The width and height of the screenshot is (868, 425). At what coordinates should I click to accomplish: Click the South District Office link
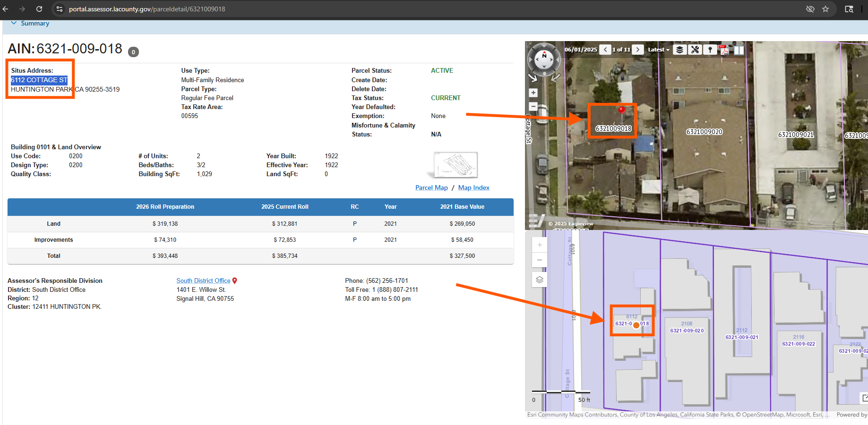pyautogui.click(x=203, y=281)
